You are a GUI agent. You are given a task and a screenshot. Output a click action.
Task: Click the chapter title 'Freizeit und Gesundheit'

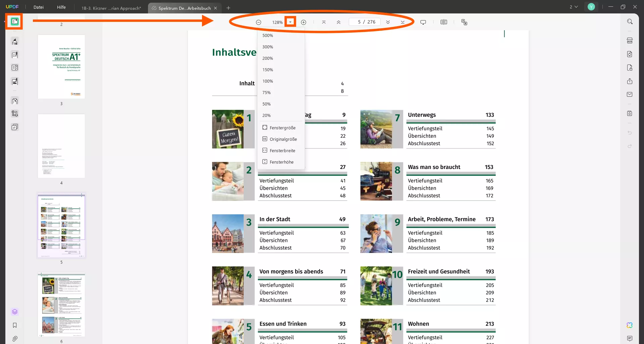439,271
